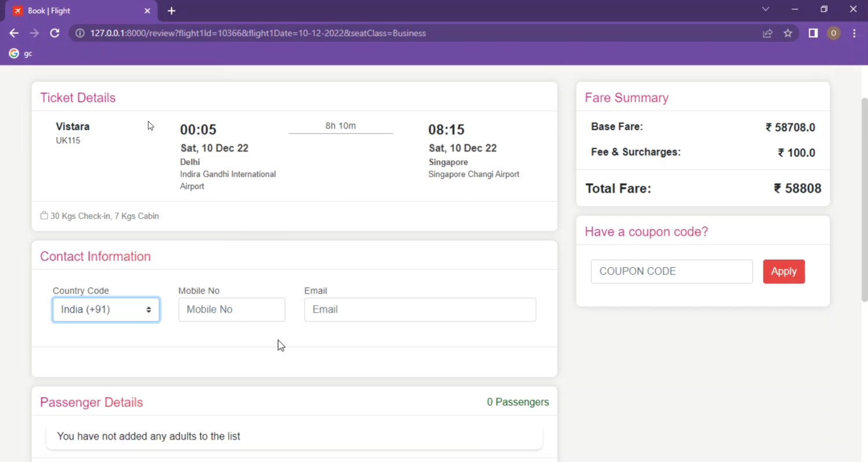Focus the Email input field

[x=420, y=309]
